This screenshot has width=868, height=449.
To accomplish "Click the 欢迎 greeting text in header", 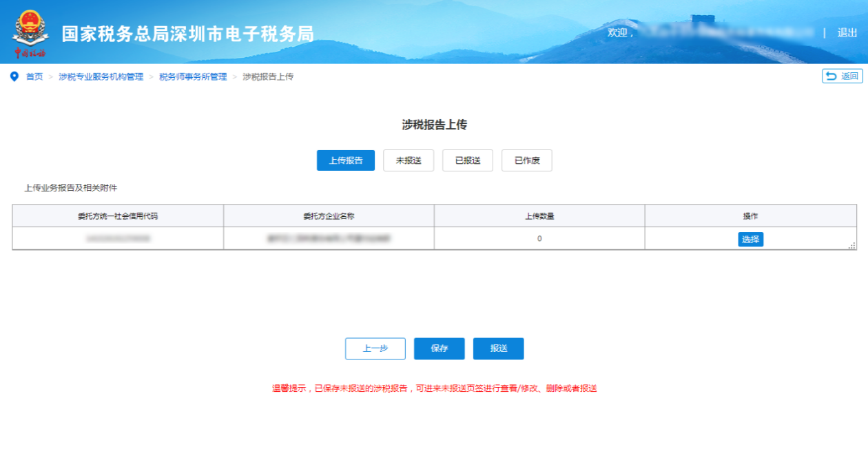I will 620,32.
